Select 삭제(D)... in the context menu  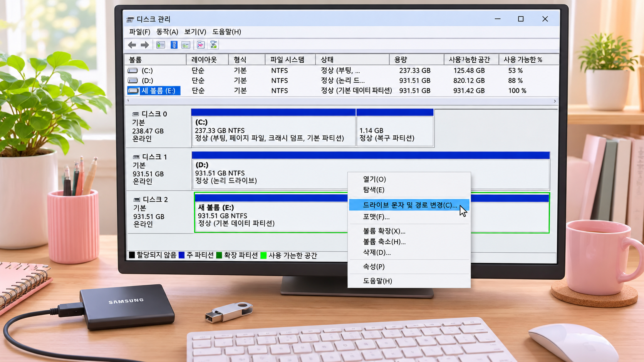click(x=409, y=253)
